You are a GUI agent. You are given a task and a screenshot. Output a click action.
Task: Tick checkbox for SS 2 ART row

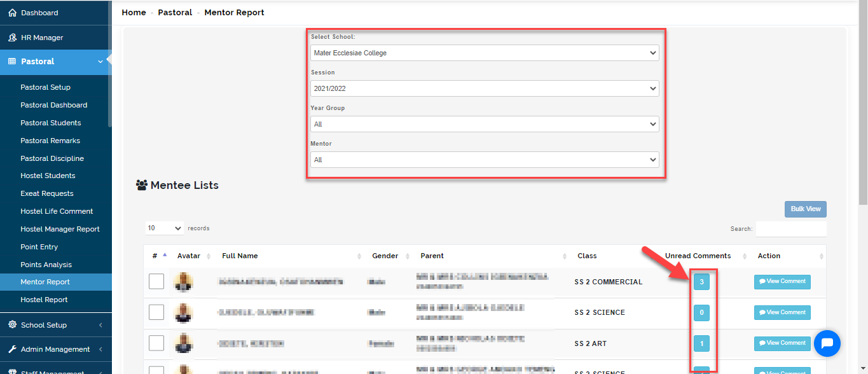[x=156, y=343]
